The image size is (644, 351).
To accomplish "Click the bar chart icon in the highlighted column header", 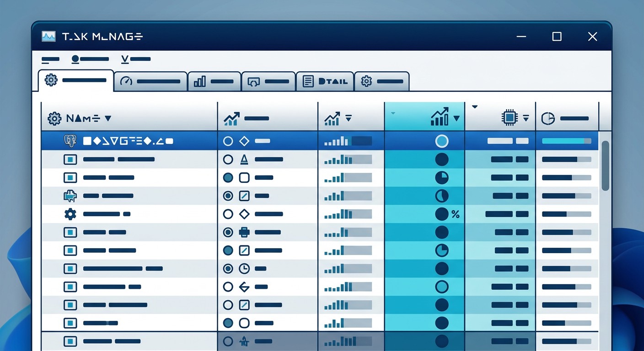I will point(440,117).
